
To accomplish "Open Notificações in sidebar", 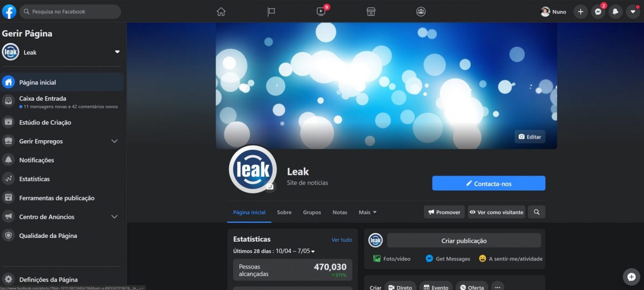I will 62,160.
